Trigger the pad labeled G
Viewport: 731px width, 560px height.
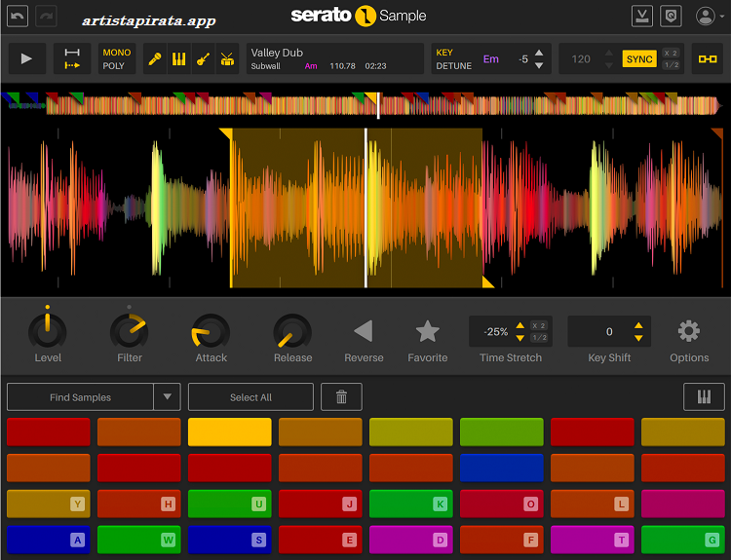point(683,540)
